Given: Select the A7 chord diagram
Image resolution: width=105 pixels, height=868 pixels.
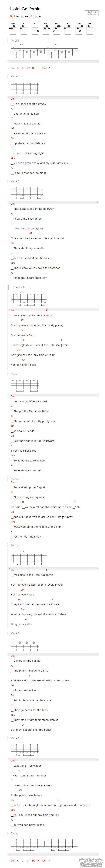Looking at the screenshot, I should click(90, 29).
